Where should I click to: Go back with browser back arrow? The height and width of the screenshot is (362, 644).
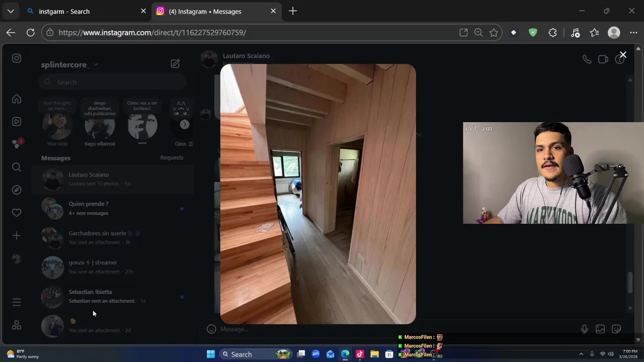[x=11, y=33]
